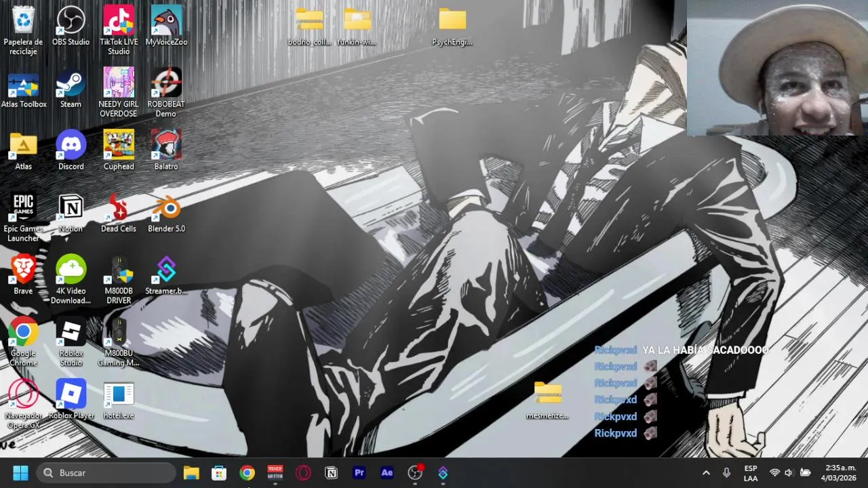Open the Wi-Fi network tray icon
This screenshot has height=488, width=868.
coord(774,472)
